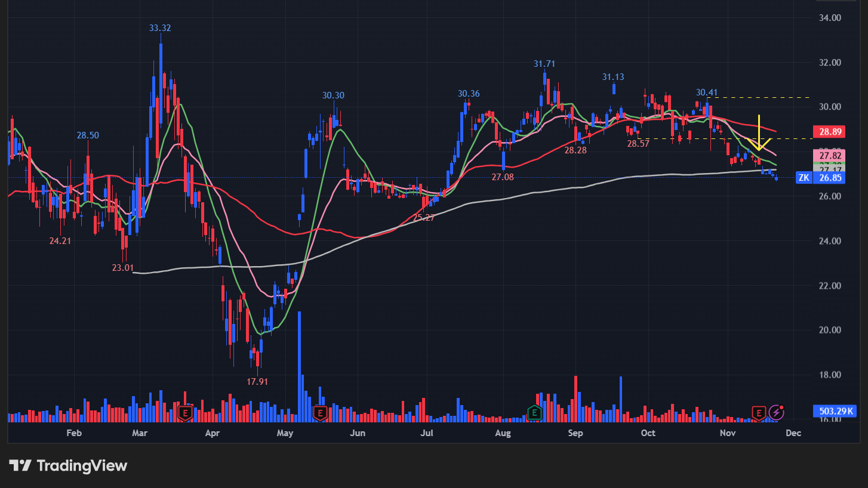Click the purple lightning bolt event icon

(776, 412)
